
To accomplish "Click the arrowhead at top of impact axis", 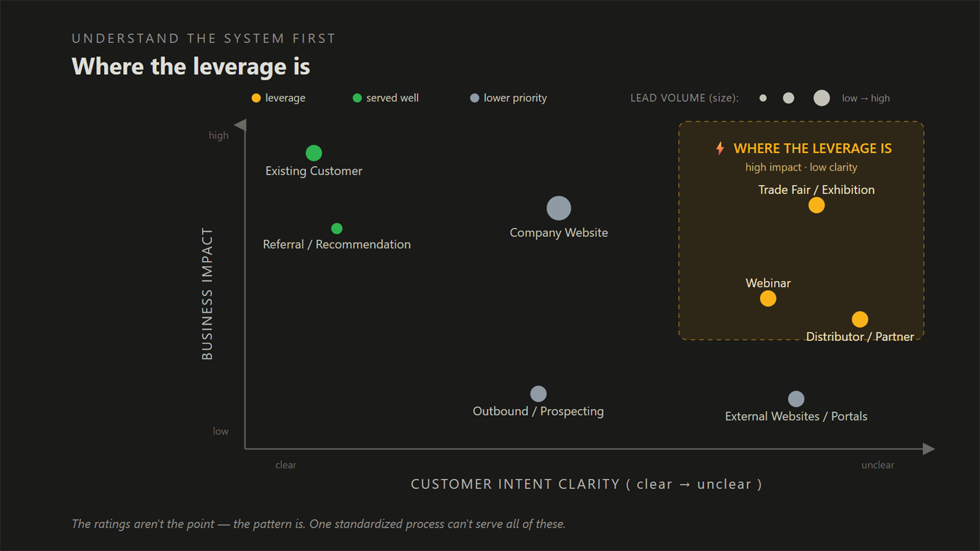I will tap(241, 125).
